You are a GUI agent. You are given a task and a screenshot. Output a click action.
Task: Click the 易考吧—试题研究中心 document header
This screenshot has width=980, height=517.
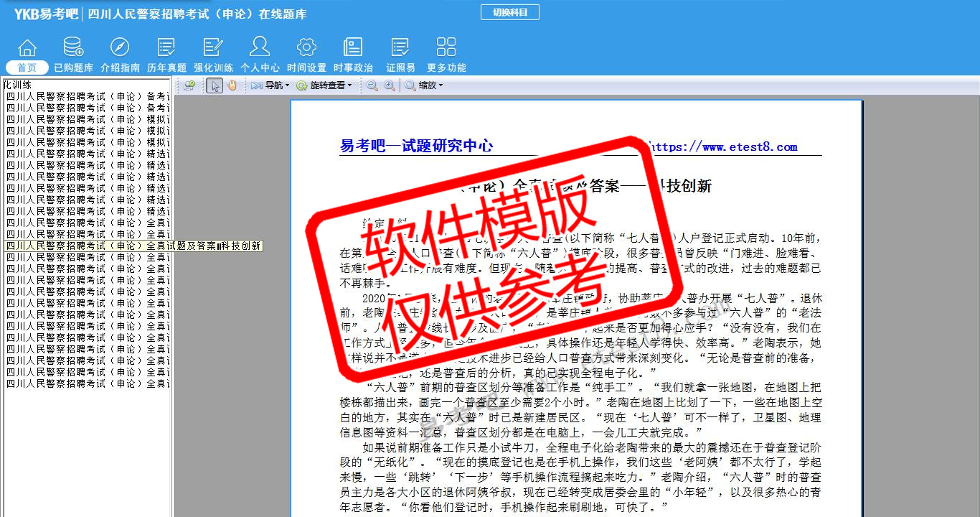pyautogui.click(x=416, y=146)
